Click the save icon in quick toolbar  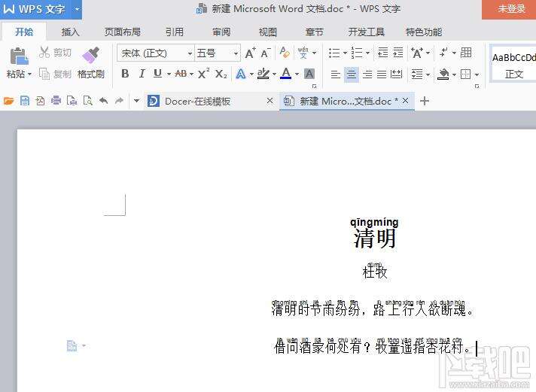25,101
